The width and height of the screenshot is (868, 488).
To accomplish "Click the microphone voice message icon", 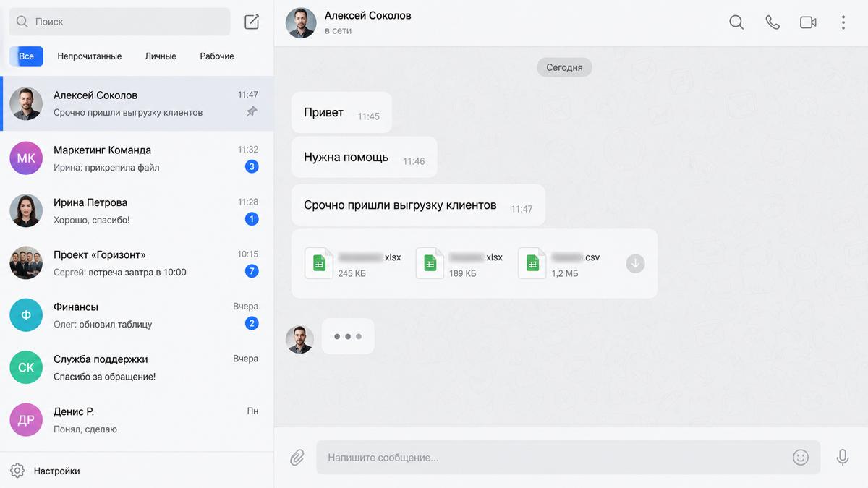I will pyautogui.click(x=842, y=458).
